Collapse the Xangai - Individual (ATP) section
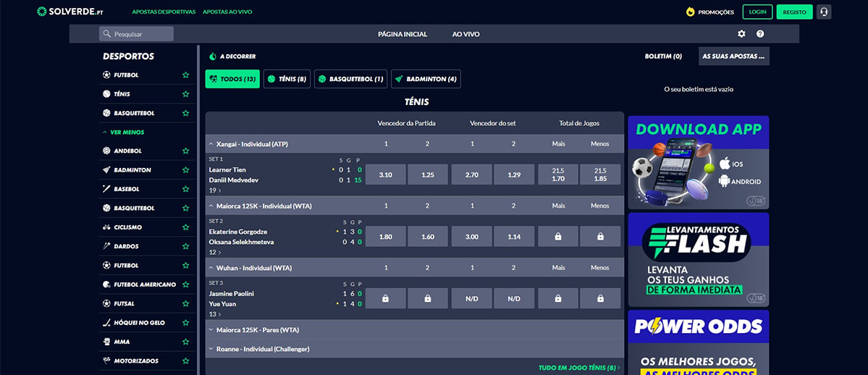 tap(211, 144)
